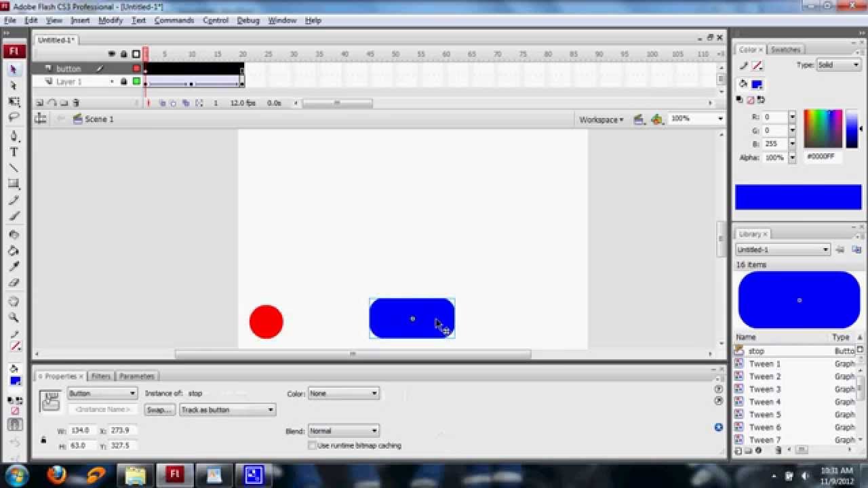Select the Pencil tool
Screen dimensions: 868x488
(x=14, y=201)
